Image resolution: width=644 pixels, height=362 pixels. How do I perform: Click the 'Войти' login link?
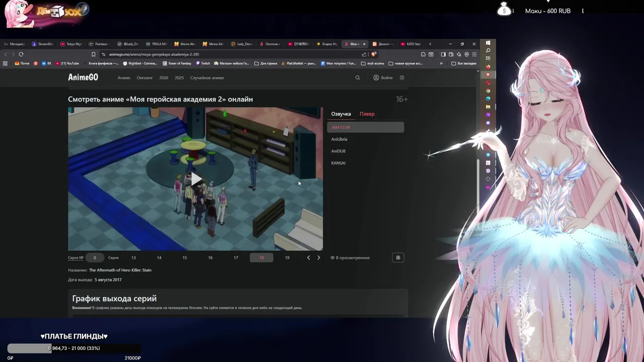click(x=383, y=77)
